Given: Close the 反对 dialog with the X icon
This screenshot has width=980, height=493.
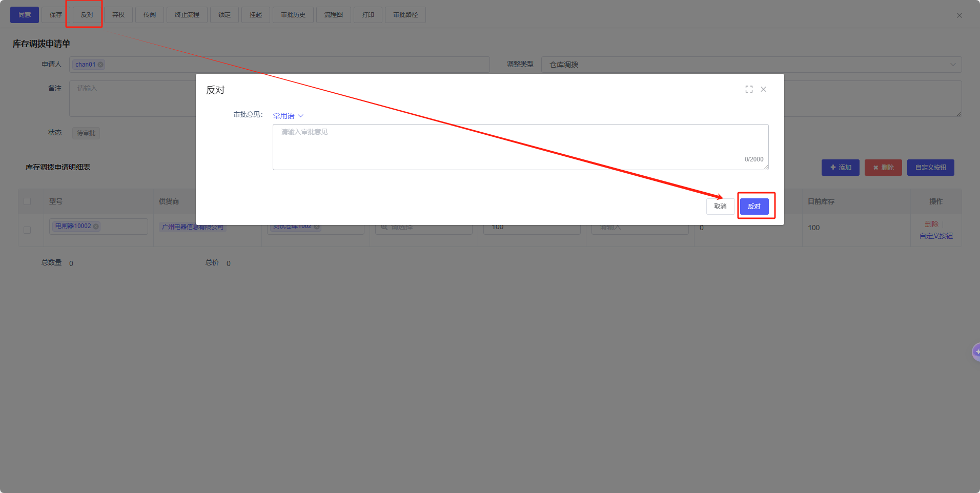Looking at the screenshot, I should coord(763,89).
